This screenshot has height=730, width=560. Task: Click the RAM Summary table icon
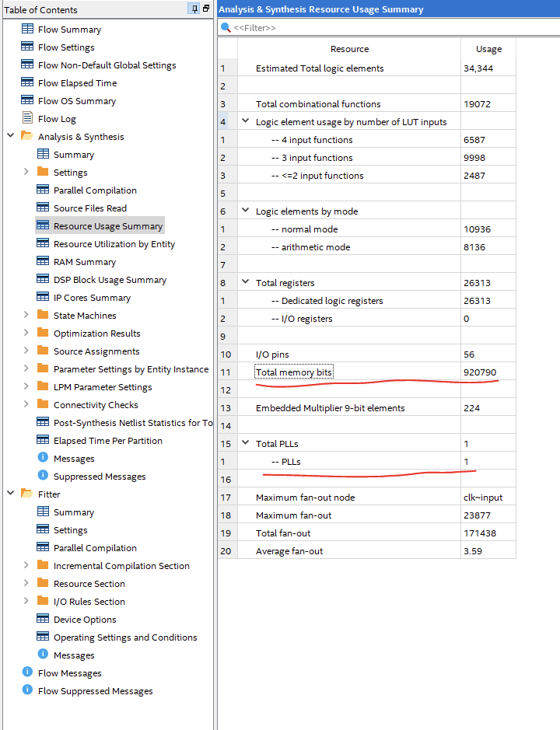(43, 262)
